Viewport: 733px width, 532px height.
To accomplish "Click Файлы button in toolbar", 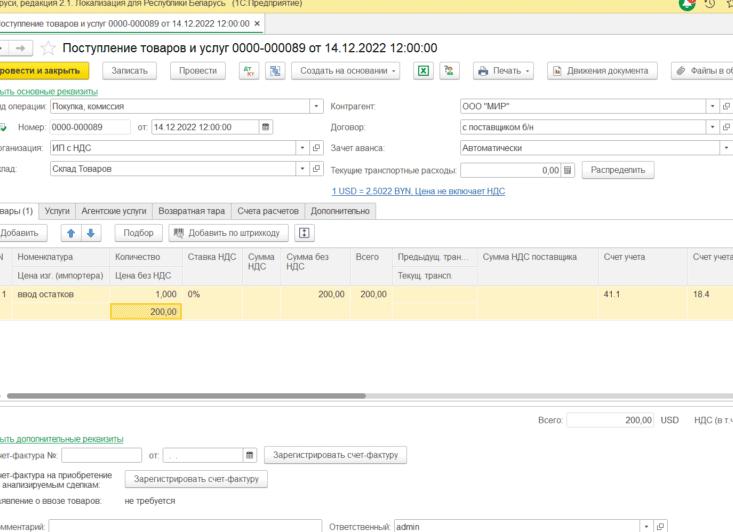I will (x=702, y=71).
